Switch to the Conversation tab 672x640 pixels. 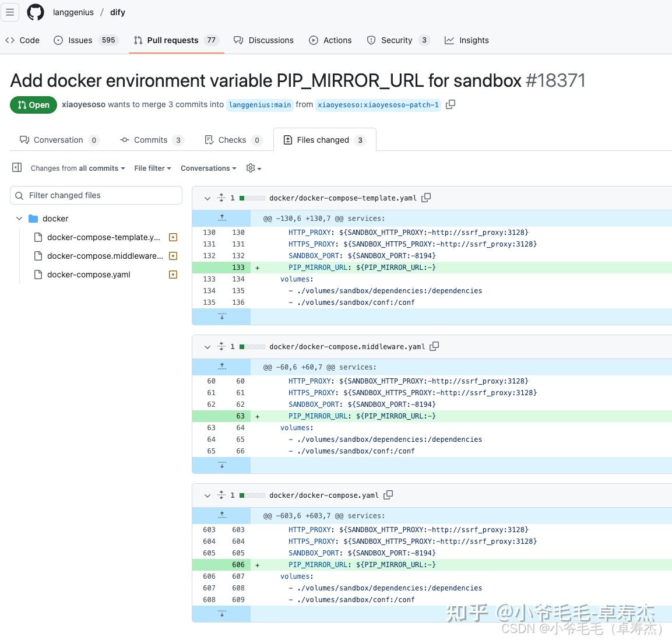(58, 140)
